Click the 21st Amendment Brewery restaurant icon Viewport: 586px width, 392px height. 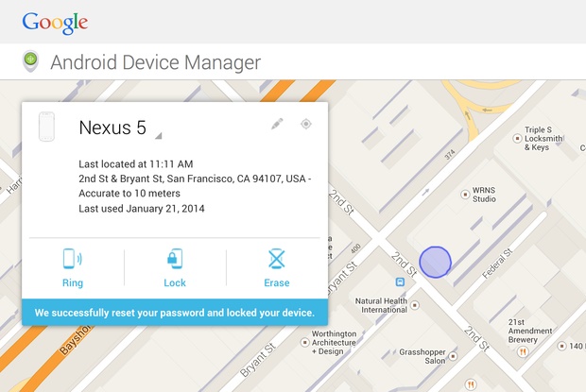point(523,351)
